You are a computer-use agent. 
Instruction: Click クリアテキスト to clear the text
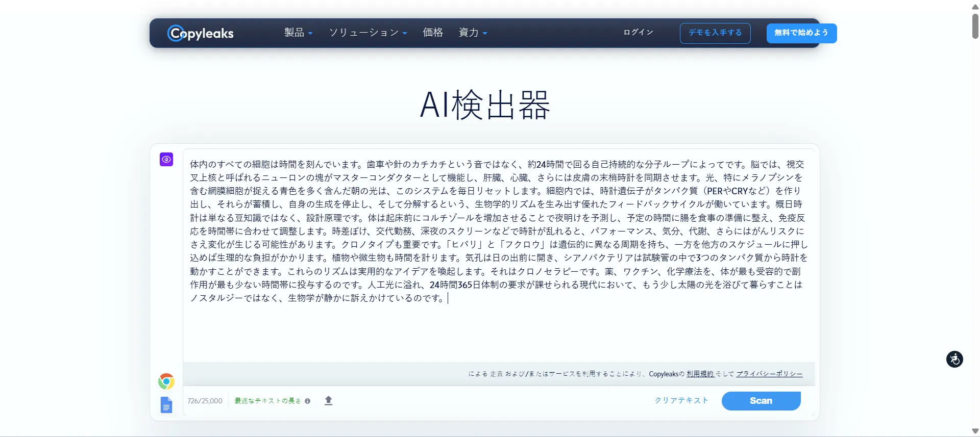pyautogui.click(x=681, y=400)
